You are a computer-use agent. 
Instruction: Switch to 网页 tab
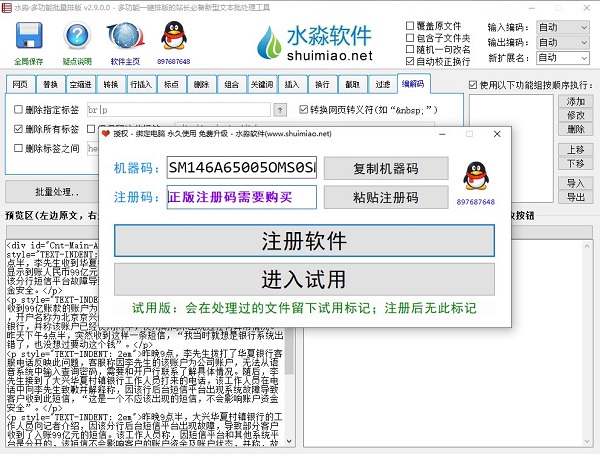(x=20, y=84)
